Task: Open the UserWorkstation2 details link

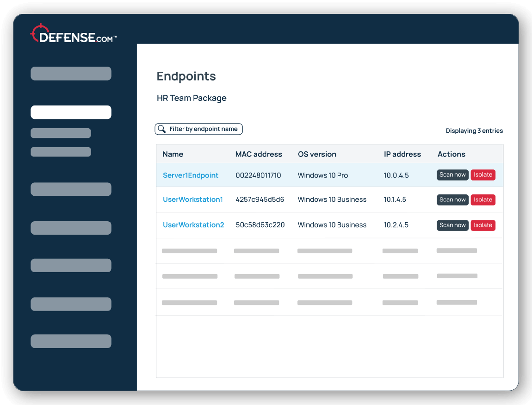Action: tap(193, 225)
